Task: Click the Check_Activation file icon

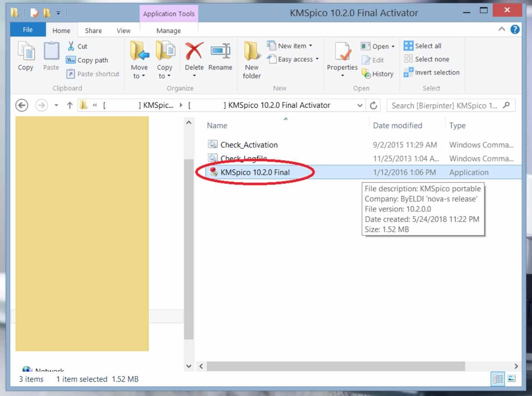Action: point(213,144)
